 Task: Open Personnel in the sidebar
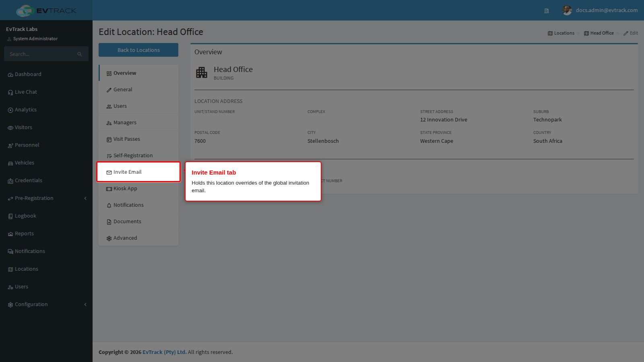click(x=46, y=145)
